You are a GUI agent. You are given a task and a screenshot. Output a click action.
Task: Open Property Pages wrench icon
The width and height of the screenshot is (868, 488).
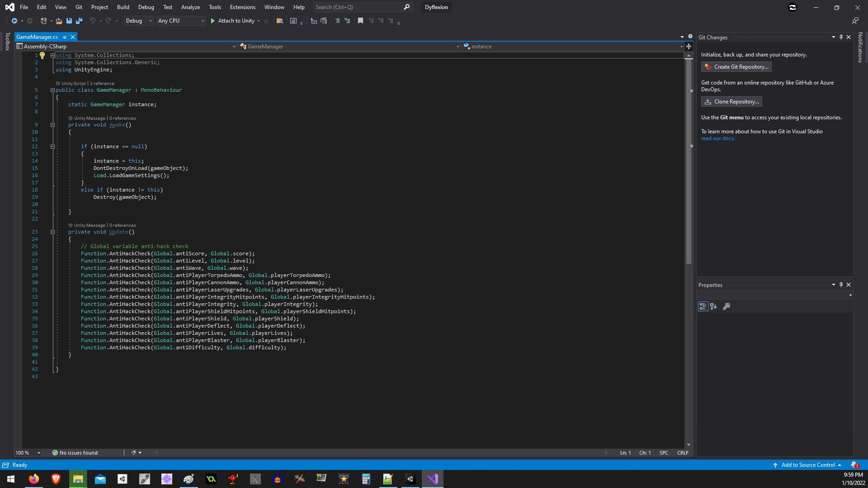(x=726, y=306)
